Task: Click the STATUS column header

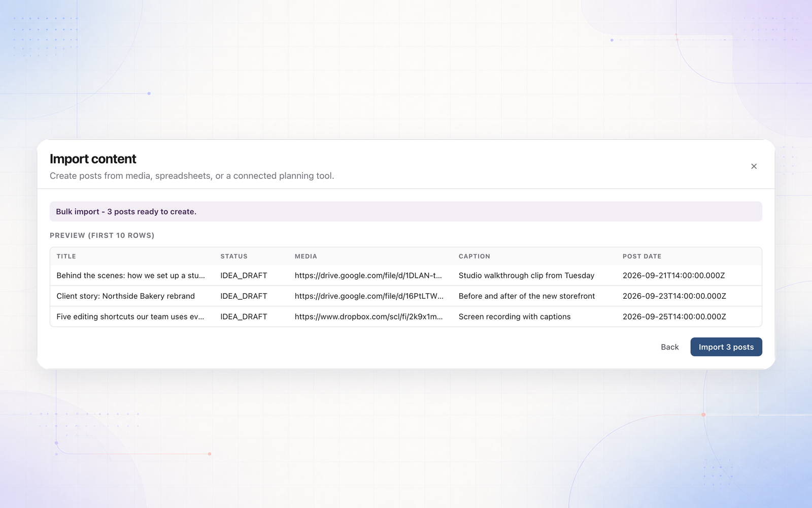Action: click(234, 257)
